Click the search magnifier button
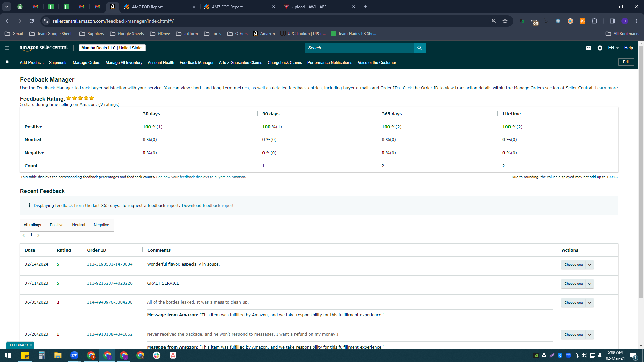 [419, 48]
